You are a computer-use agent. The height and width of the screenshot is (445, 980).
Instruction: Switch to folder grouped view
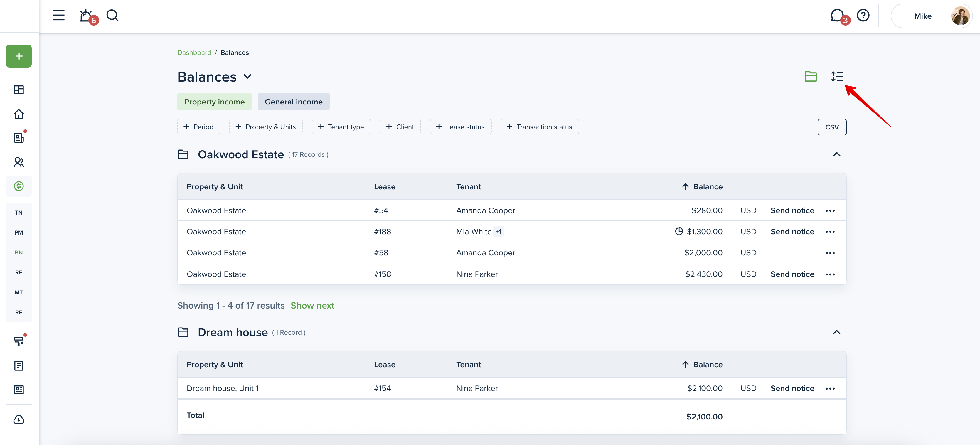811,76
